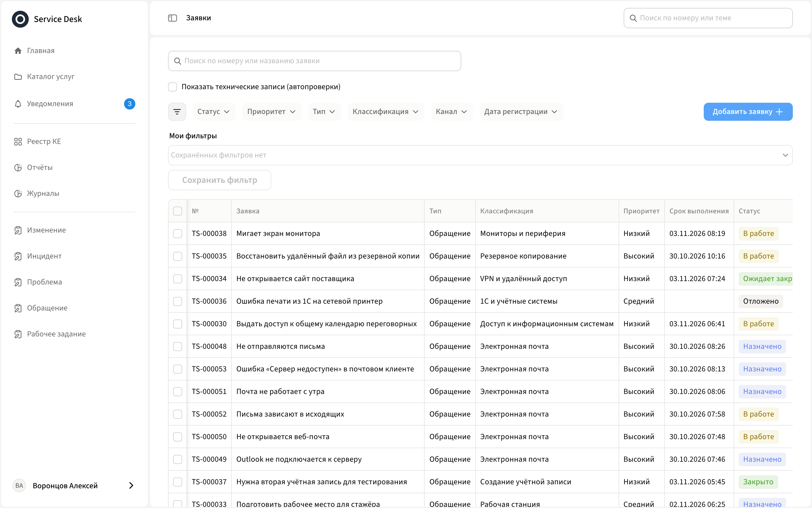Screen dimensions: 812x508
Task: Check the row TS-000052 checkbox
Action: click(x=178, y=414)
